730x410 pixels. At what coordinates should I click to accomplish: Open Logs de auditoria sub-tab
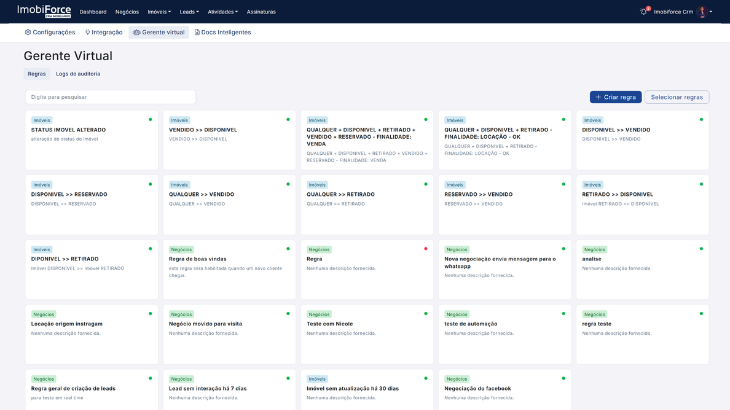78,74
